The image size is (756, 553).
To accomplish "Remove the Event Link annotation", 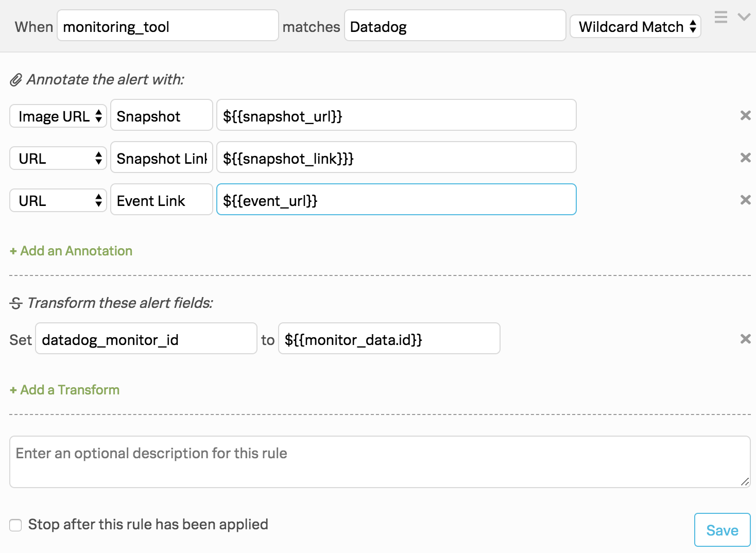I will 745,200.
